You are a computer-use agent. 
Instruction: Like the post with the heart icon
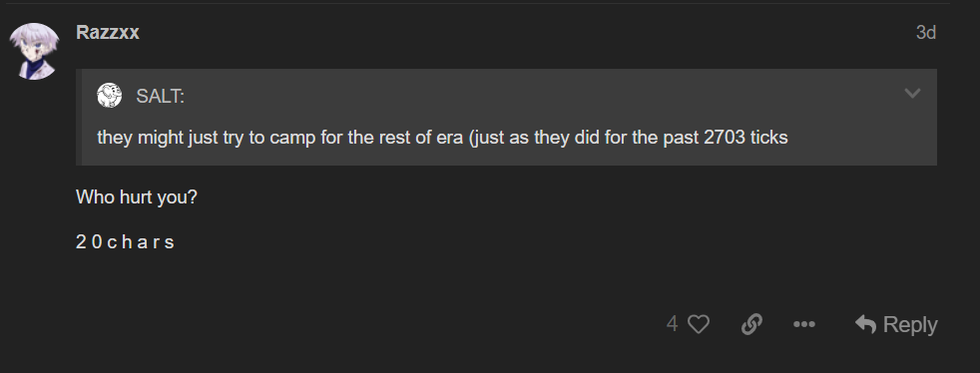(699, 324)
